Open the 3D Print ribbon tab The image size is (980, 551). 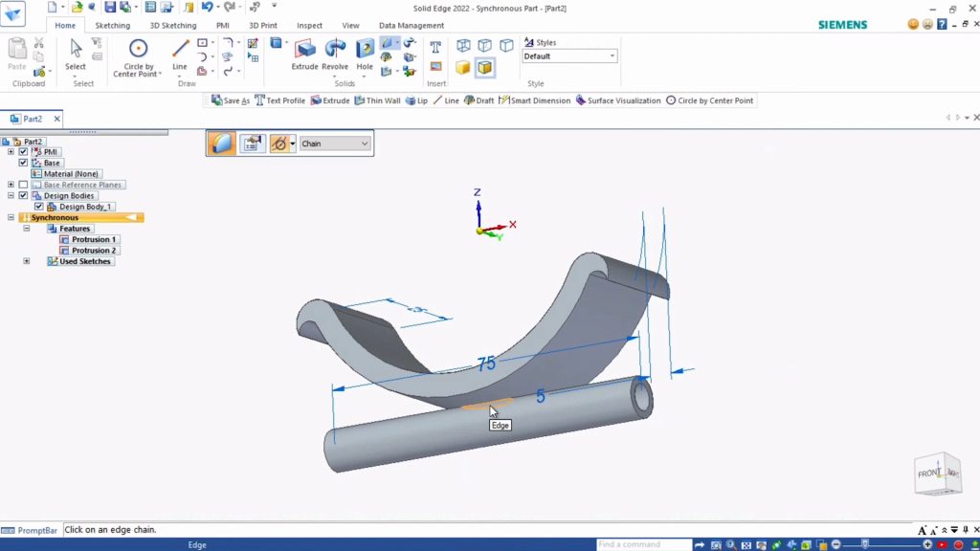pos(263,26)
